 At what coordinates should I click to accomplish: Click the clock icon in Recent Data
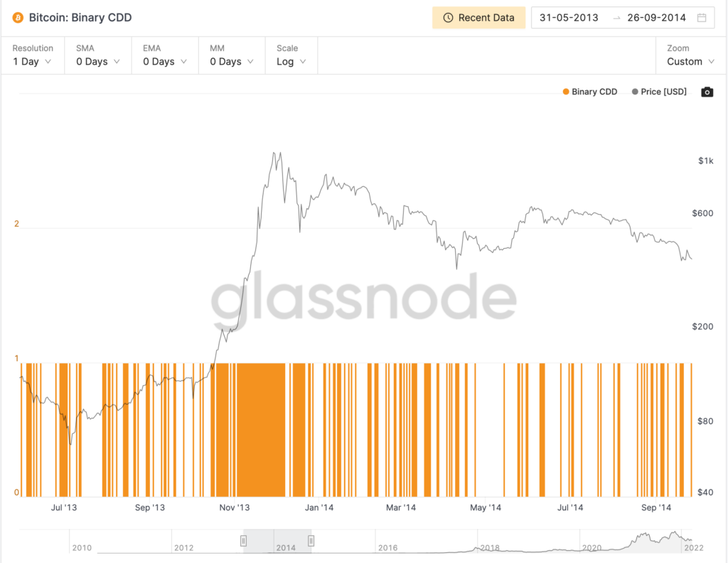(448, 18)
